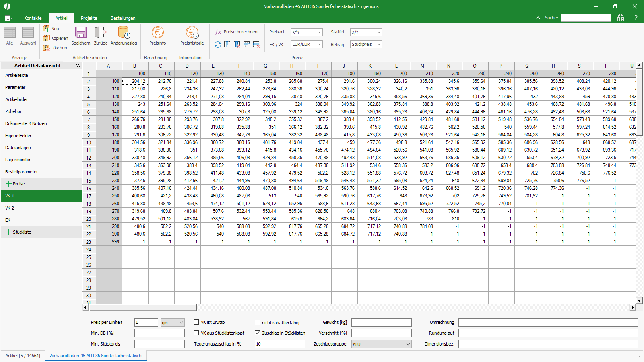Image resolution: width=644 pixels, height=362 pixels.
Task: Create a new article with Neu
Action: 51,29
